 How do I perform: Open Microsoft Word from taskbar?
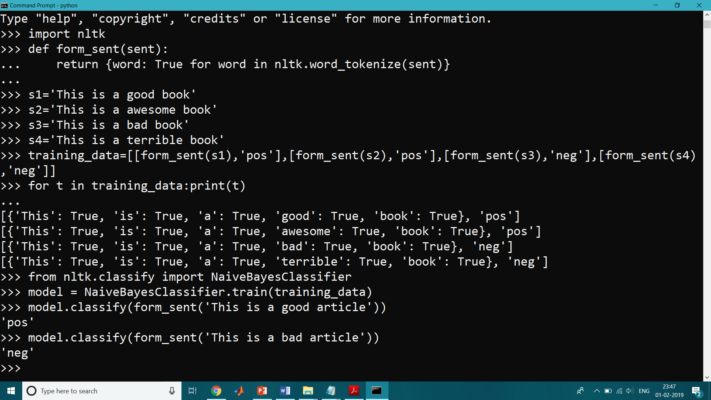(285, 391)
